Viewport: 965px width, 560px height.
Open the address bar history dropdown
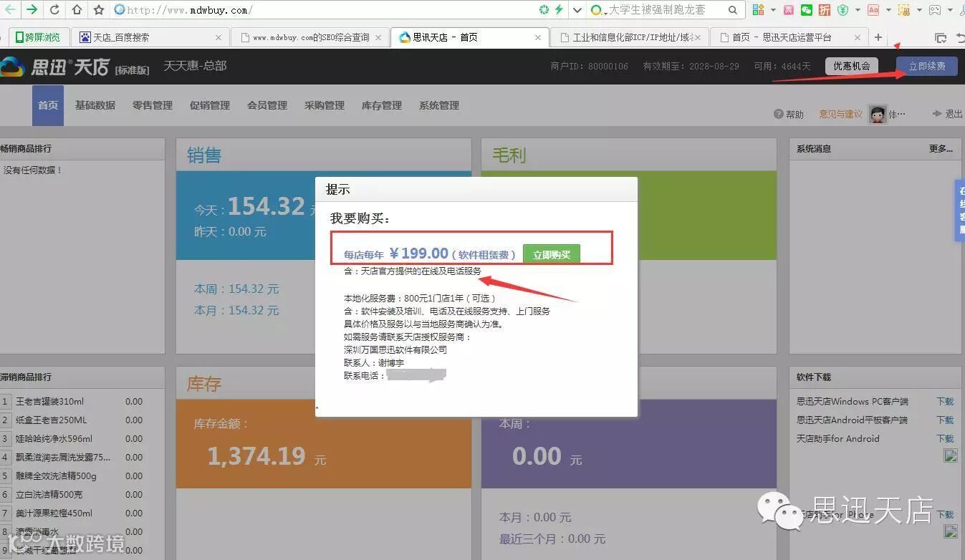click(577, 10)
